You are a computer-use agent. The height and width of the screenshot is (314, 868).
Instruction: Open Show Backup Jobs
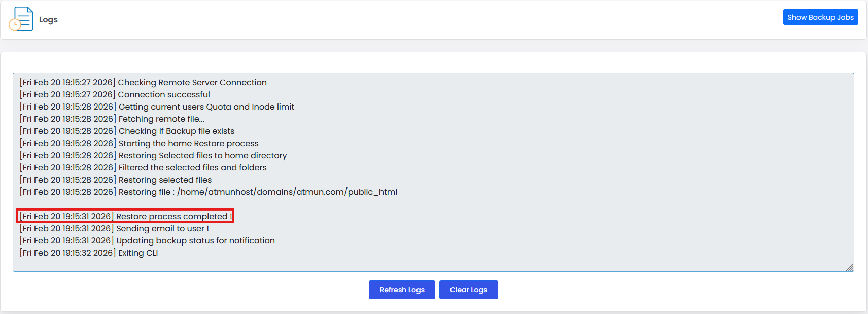[820, 17]
